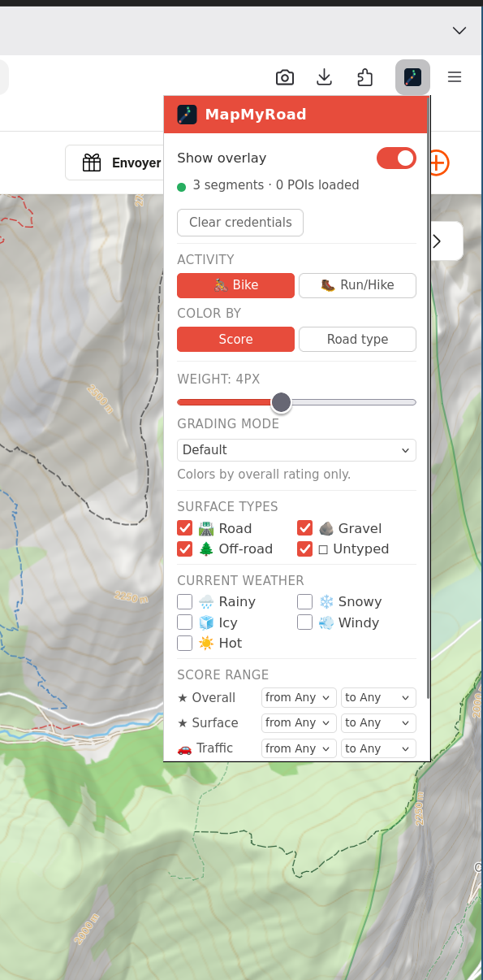Click the MapMyRoad logo in popup header
Image resolution: width=483 pixels, height=980 pixels.
point(187,114)
